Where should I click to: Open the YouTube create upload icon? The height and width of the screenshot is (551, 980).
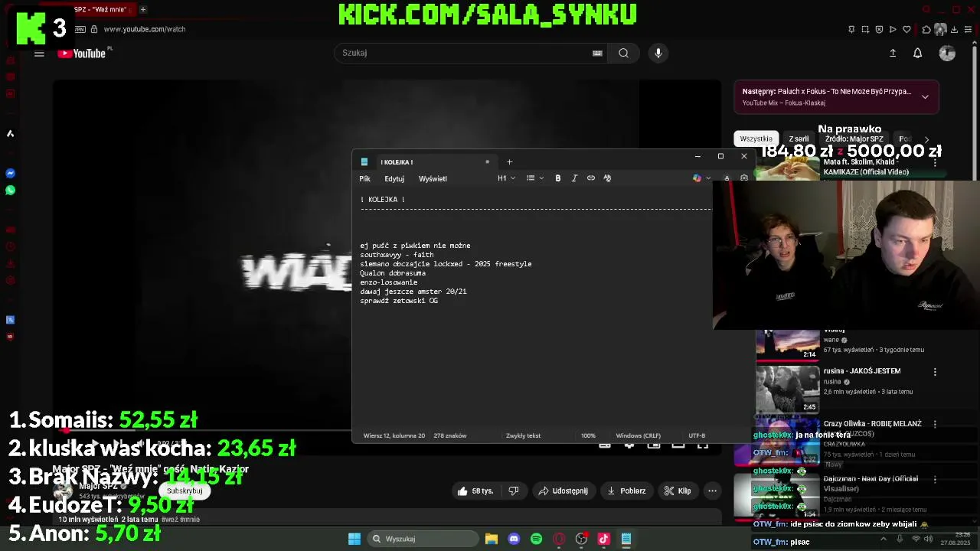[893, 53]
